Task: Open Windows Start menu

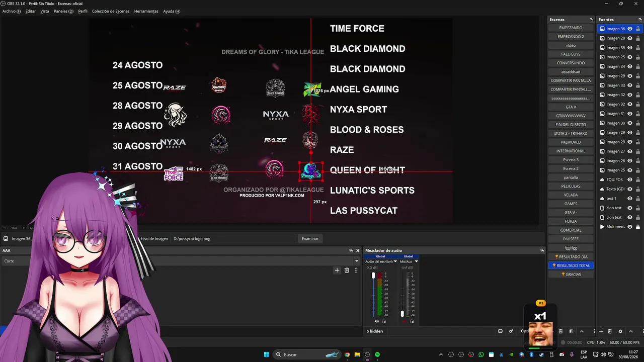Action: (x=267, y=354)
